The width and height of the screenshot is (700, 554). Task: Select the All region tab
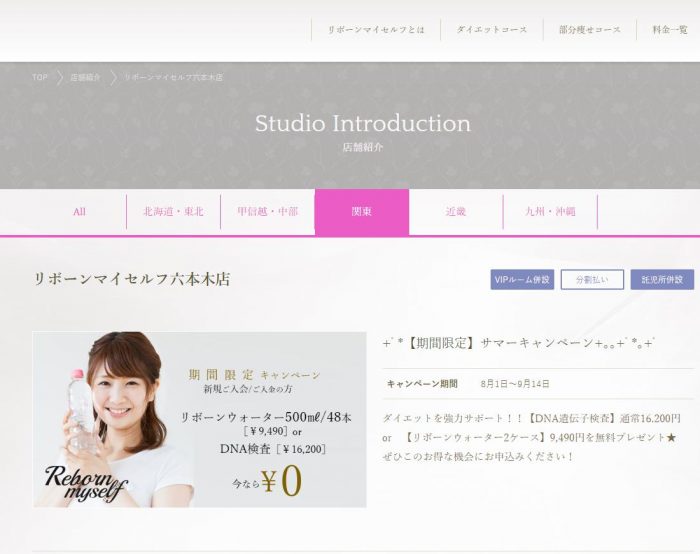click(79, 212)
